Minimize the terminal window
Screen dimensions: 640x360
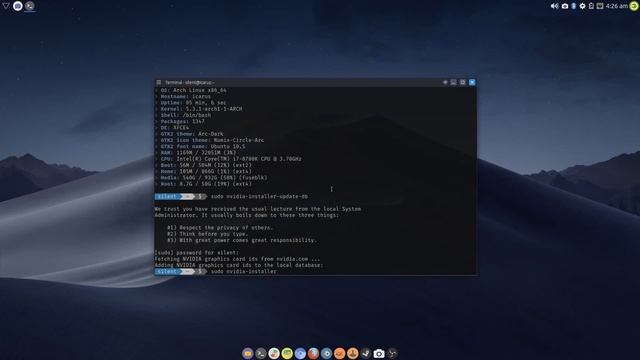point(453,82)
